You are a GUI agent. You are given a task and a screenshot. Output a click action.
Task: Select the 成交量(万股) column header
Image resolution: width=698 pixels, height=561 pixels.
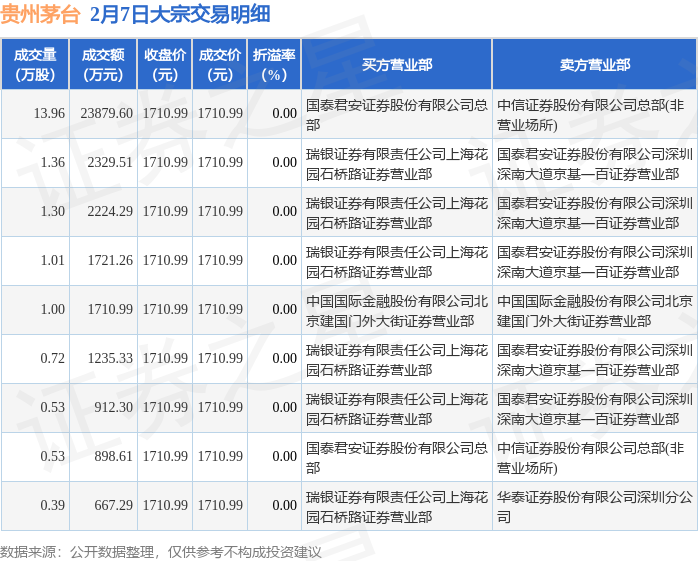coord(35,65)
